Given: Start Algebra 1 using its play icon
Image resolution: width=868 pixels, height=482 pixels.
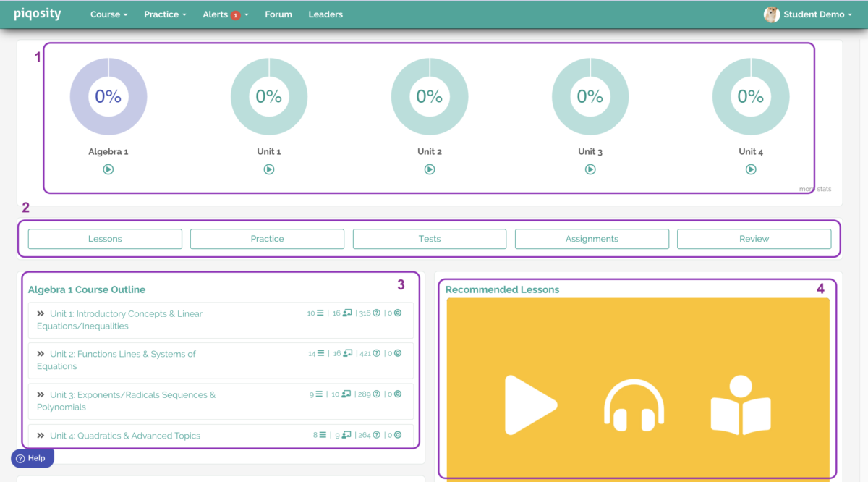Looking at the screenshot, I should 108,169.
